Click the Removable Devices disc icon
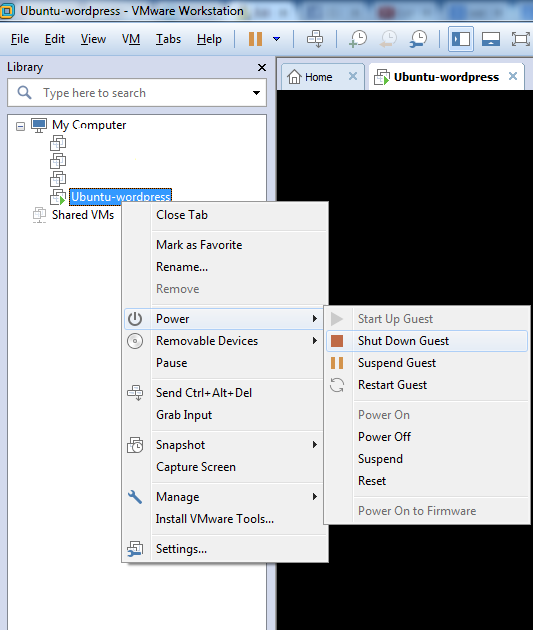This screenshot has width=533, height=634. point(135,341)
